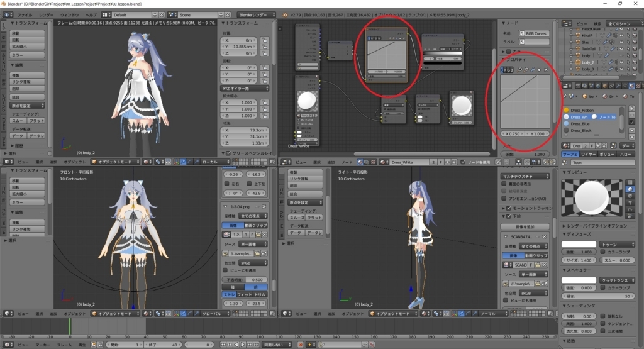Open the Texture properties tab icon
The image size is (644, 349).
click(x=638, y=86)
